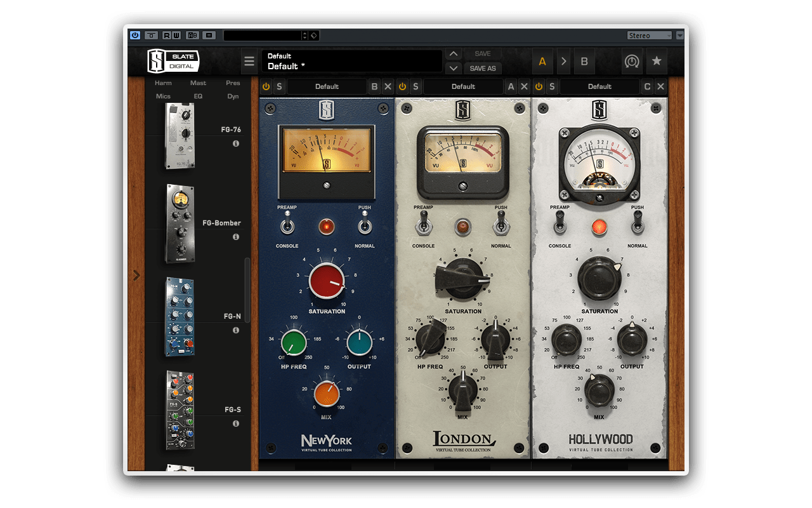Click the star favorites icon

(x=657, y=62)
